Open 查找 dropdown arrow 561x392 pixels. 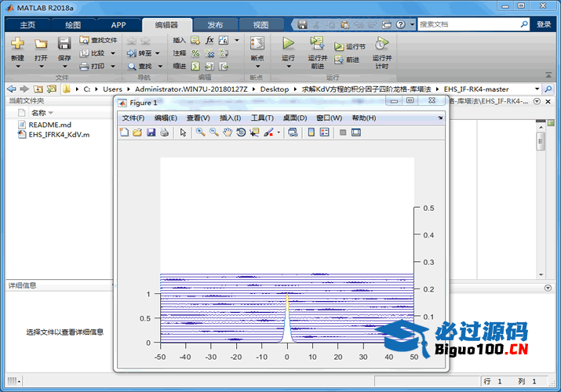tap(160, 66)
